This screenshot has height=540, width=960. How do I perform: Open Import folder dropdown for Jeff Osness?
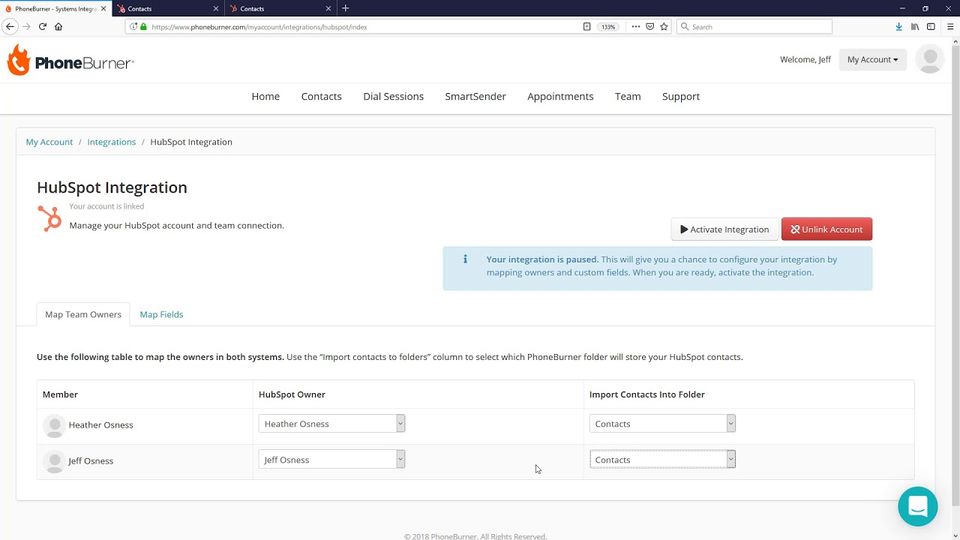[662, 459]
